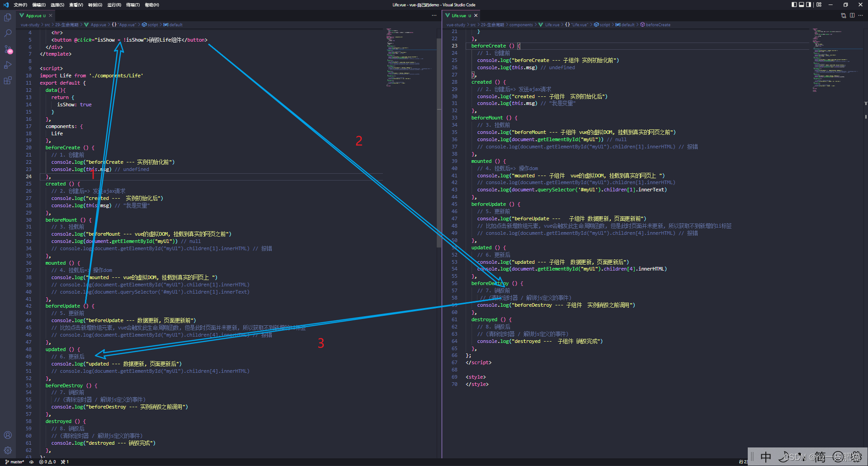Open Run and Debug view
Screen dimensions: 868x466
pyautogui.click(x=8, y=65)
